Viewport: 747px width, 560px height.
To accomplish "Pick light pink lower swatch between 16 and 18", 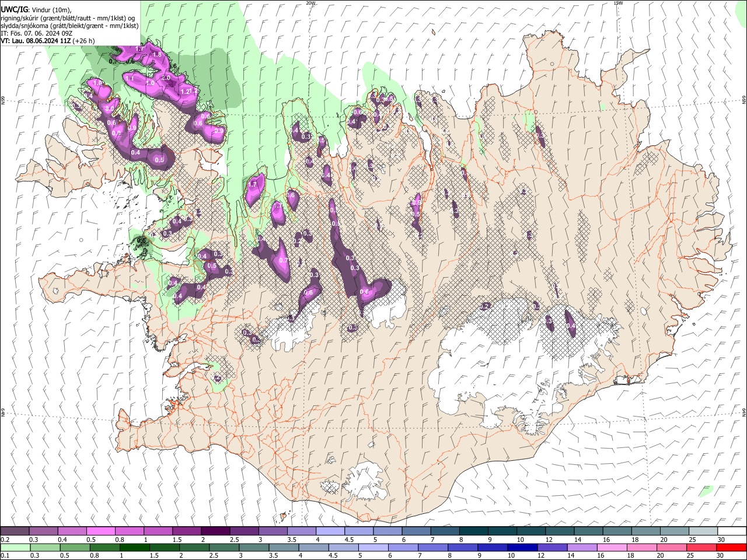I will (612, 547).
